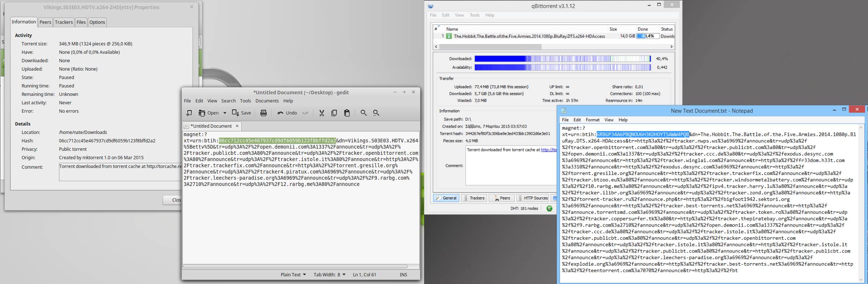Click the torrent cache http link in qBittorrent comment
This screenshot has height=284, width=868.
(549, 150)
